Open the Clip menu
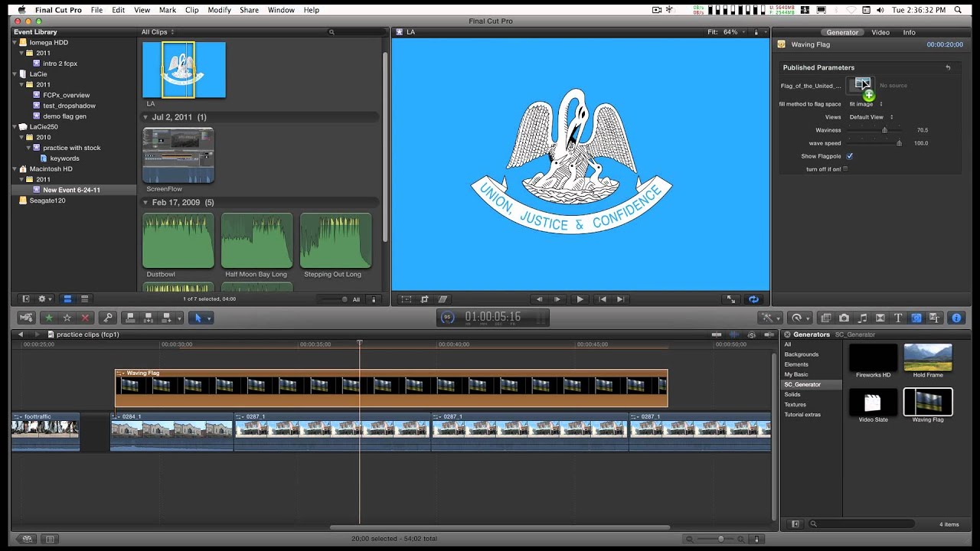This screenshot has height=551, width=980. 191,10
